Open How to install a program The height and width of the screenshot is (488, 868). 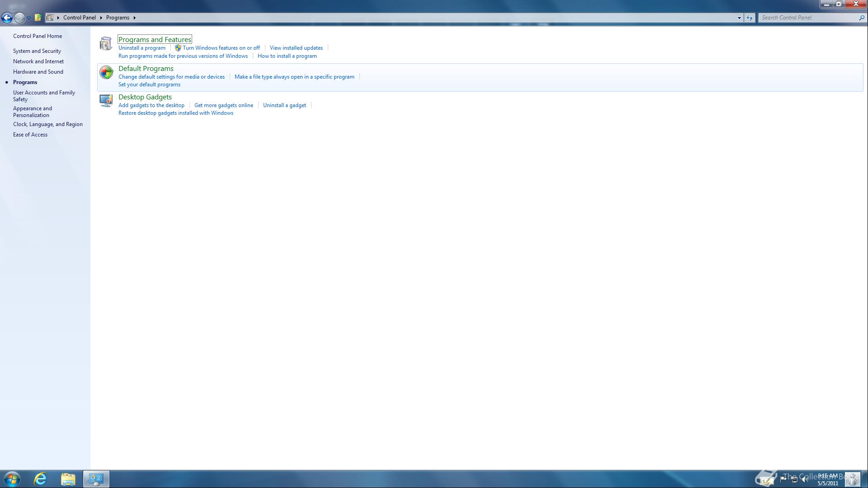point(287,56)
